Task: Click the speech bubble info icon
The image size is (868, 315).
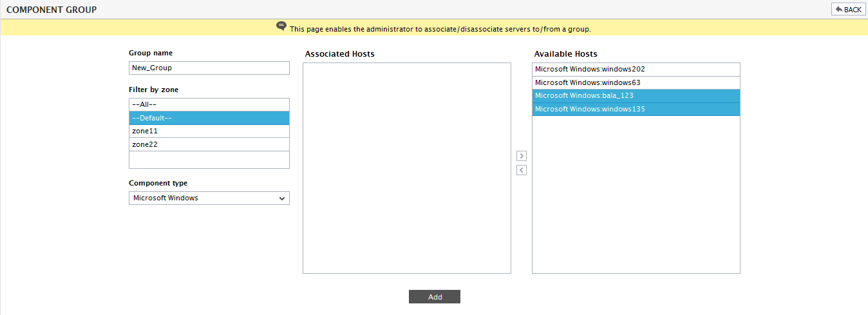Action: pos(281,26)
